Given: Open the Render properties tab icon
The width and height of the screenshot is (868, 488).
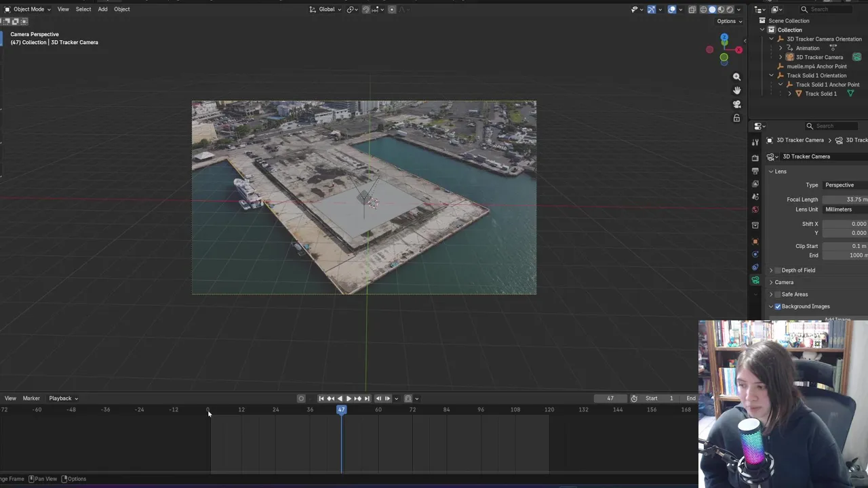Looking at the screenshot, I should 755,158.
